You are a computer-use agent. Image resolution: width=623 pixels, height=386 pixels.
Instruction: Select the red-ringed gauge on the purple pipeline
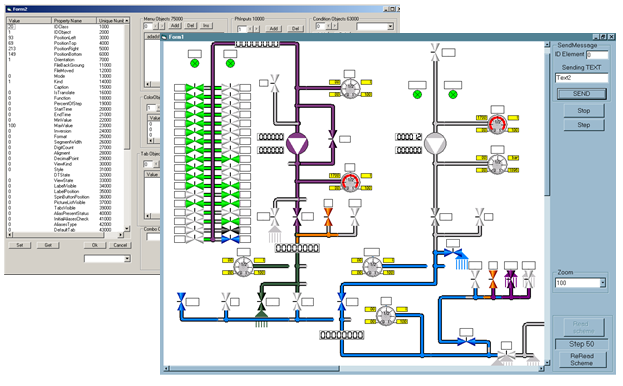click(350, 181)
